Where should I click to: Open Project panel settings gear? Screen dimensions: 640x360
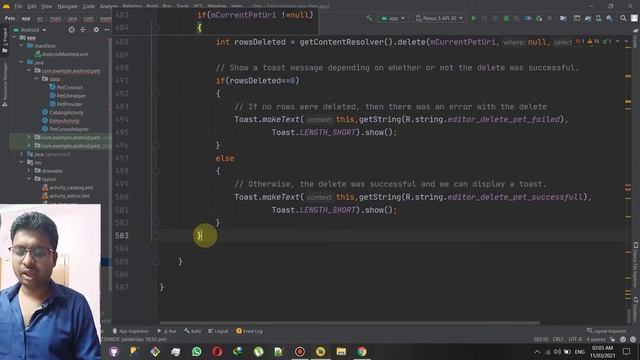(96, 30)
